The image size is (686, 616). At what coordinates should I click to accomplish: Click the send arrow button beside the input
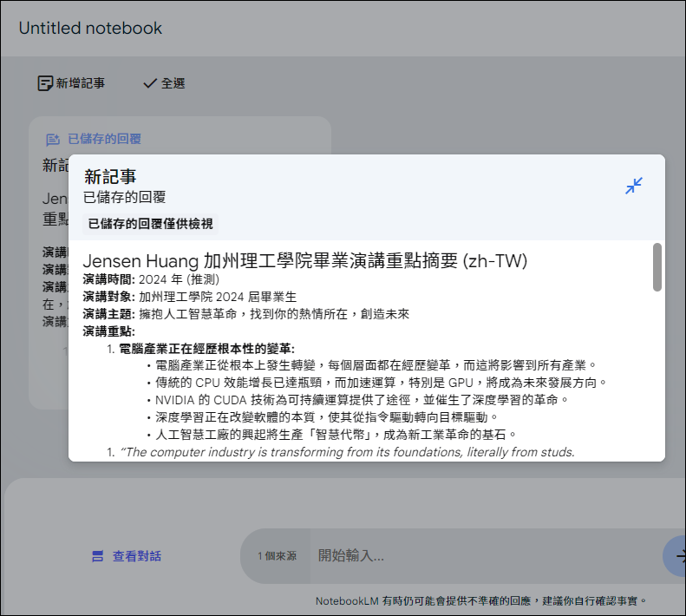(x=676, y=555)
